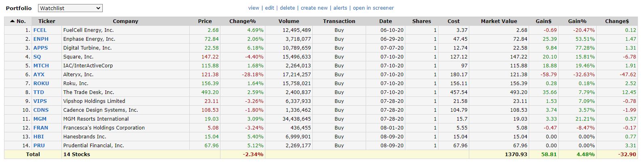This screenshot has width=644, height=163.
Task: Sort by the Market Value column header
Action: coord(499,21)
